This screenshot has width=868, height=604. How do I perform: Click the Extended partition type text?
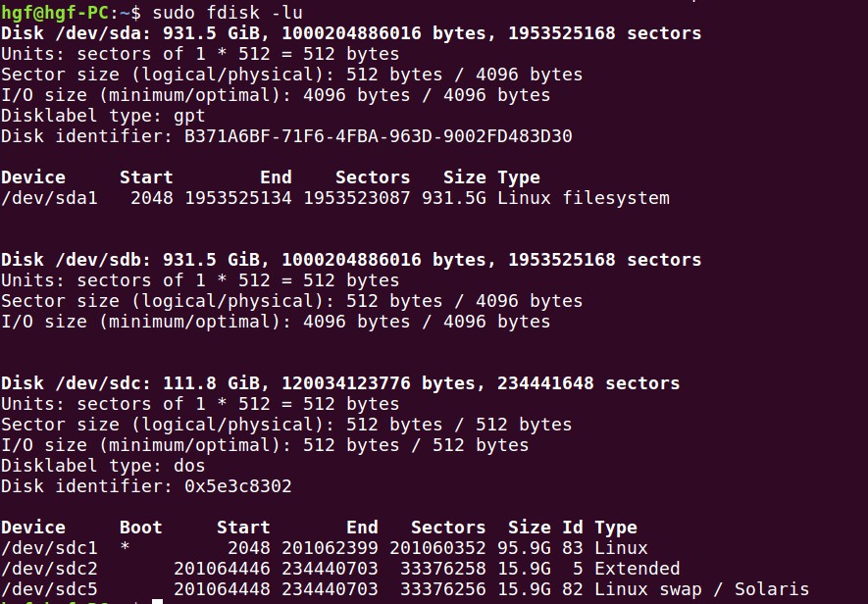point(637,569)
